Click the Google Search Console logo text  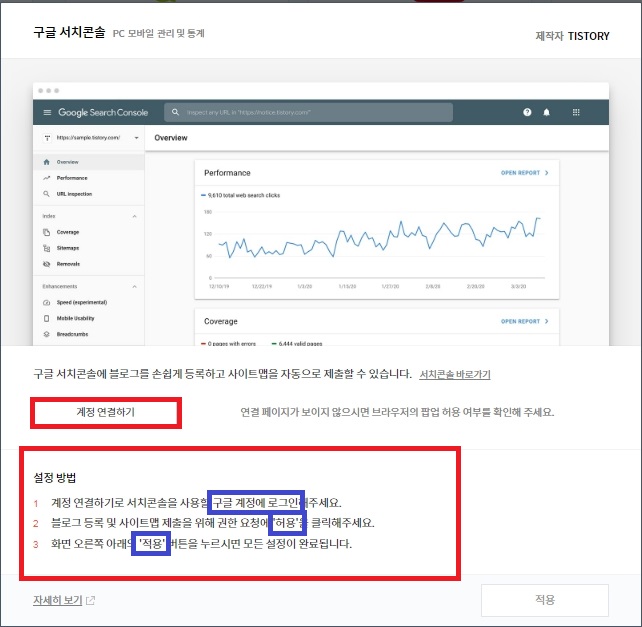pyautogui.click(x=103, y=112)
